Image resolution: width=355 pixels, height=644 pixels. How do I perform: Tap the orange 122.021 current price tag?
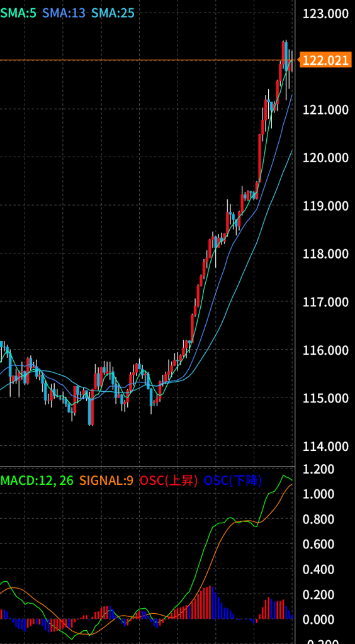[325, 60]
